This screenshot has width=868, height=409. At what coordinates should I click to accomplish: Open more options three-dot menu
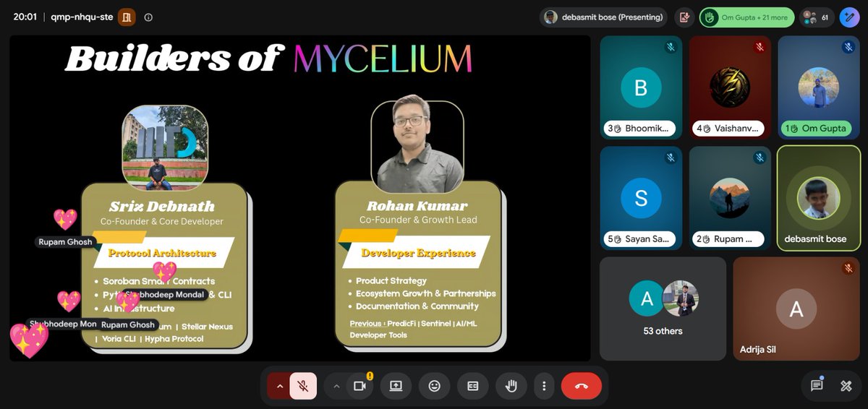tap(544, 386)
